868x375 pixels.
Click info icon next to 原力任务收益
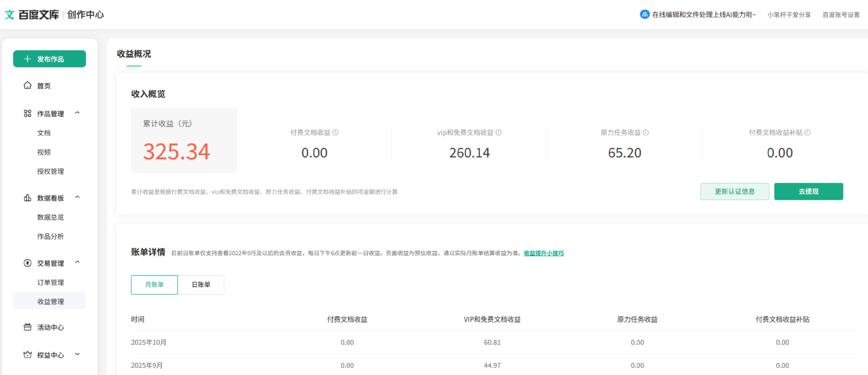[646, 133]
